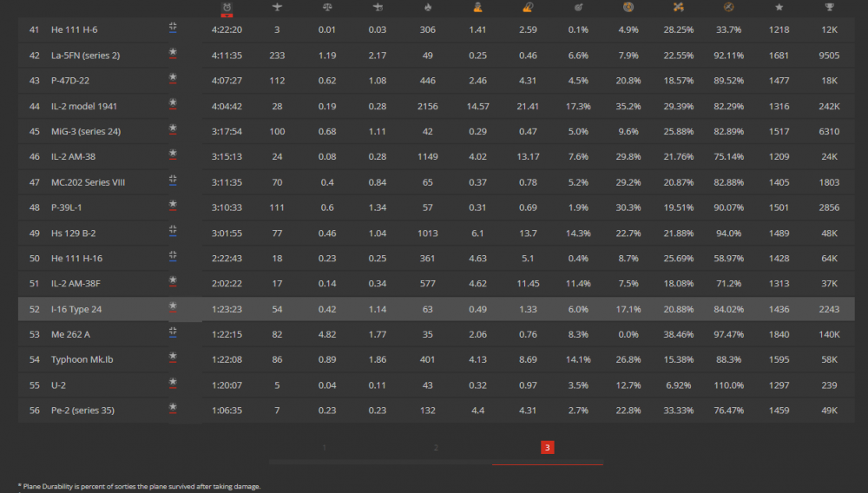Click rank number 41
868x493 pixels.
point(35,30)
